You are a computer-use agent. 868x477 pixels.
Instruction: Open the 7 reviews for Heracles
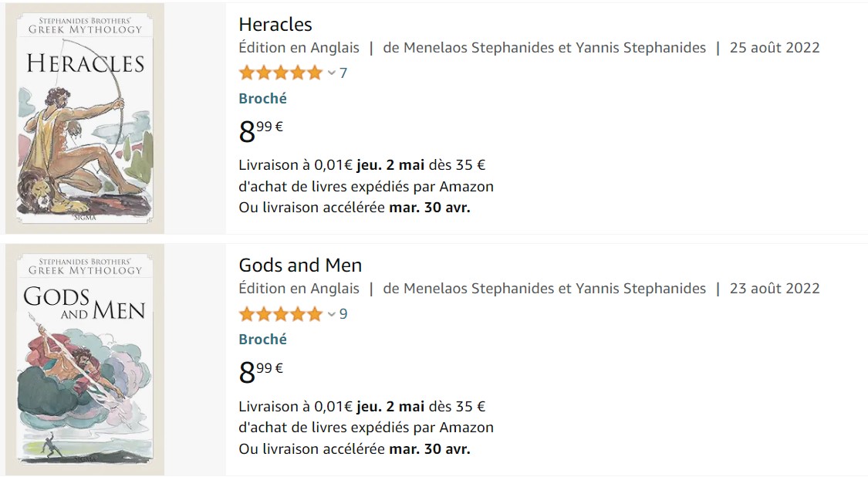tap(343, 73)
